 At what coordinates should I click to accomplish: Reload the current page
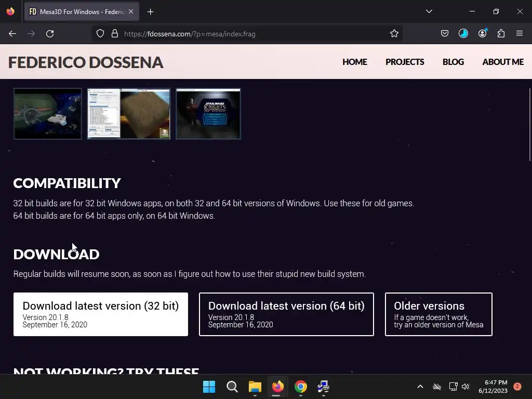50,34
